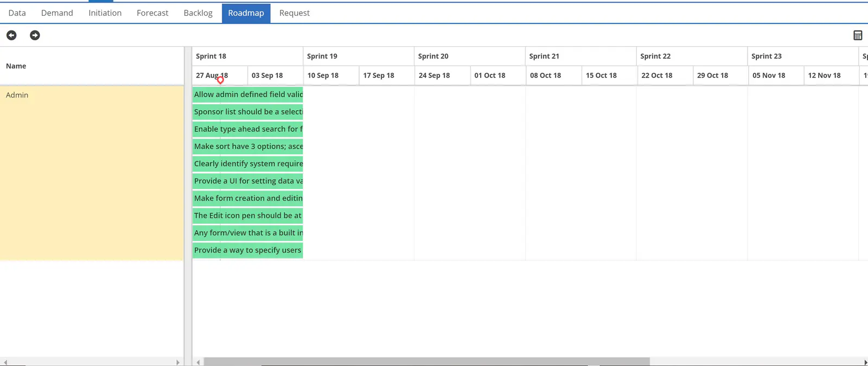Screen dimensions: 868x366
Task: Open the Request tab
Action: tap(295, 13)
